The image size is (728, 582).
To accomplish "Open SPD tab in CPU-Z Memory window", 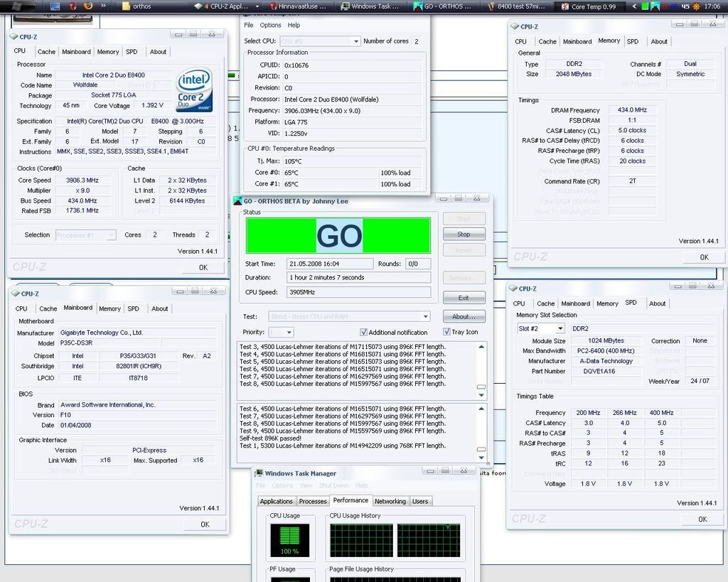I will pyautogui.click(x=632, y=42).
